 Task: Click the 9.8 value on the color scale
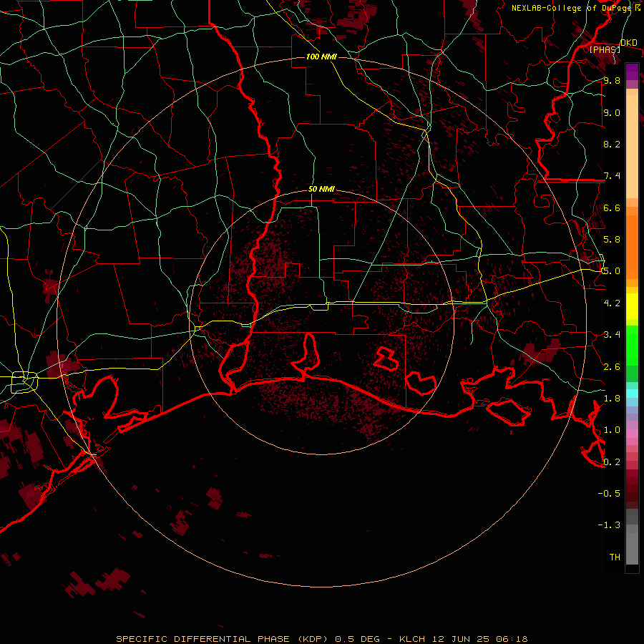(x=612, y=80)
